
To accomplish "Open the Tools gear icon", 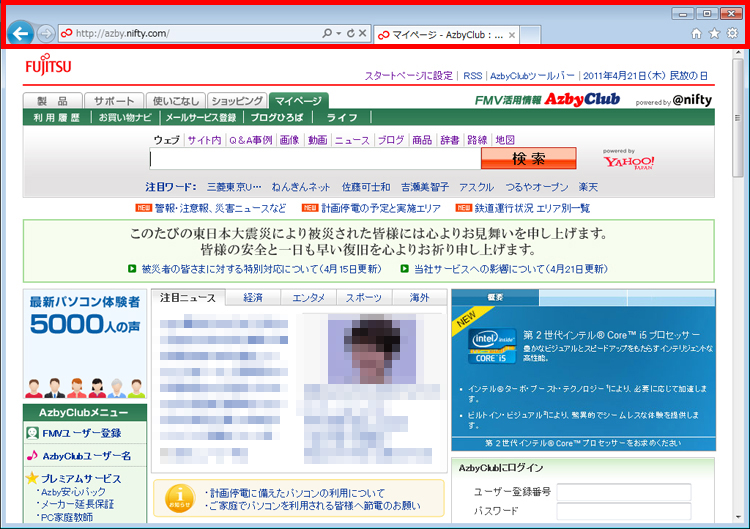I will click(732, 33).
